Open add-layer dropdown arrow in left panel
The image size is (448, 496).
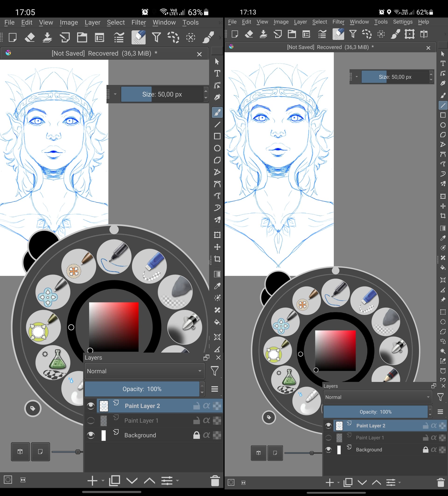coord(103,481)
